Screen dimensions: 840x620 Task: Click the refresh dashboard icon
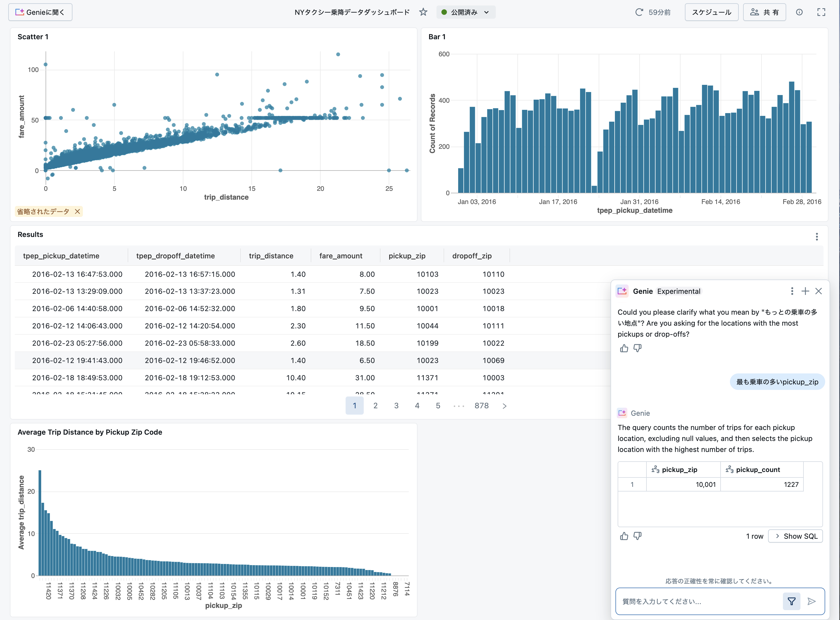tap(639, 12)
